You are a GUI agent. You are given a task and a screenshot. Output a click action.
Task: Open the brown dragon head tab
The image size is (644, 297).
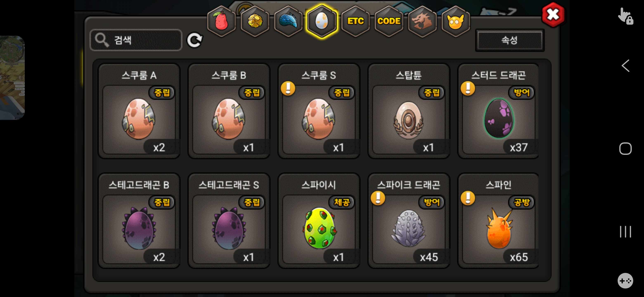click(422, 21)
